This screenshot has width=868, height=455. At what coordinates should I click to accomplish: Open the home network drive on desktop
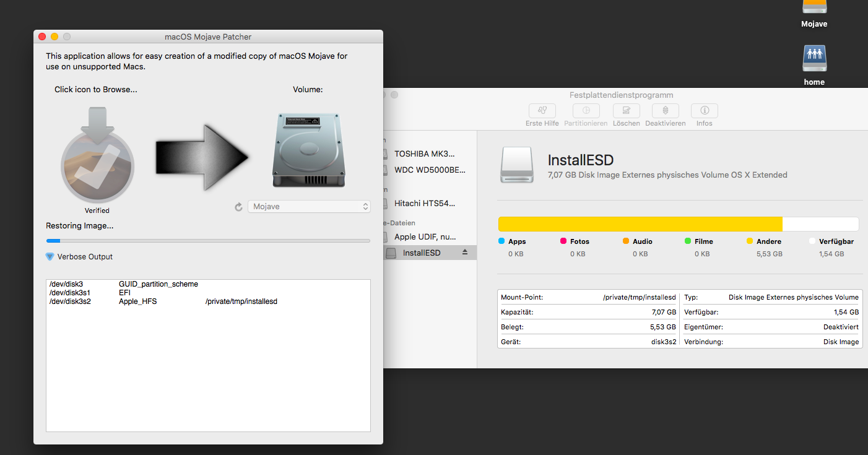coord(814,64)
